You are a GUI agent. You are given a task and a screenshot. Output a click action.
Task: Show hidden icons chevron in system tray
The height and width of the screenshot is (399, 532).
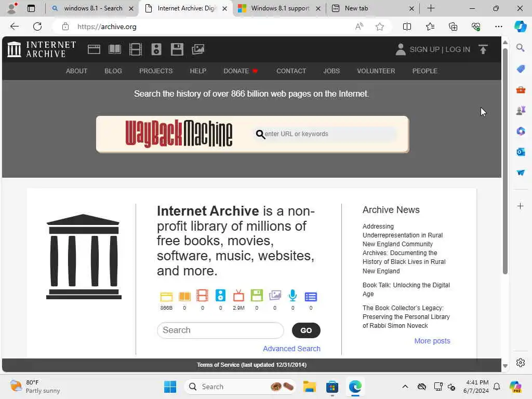point(405,387)
